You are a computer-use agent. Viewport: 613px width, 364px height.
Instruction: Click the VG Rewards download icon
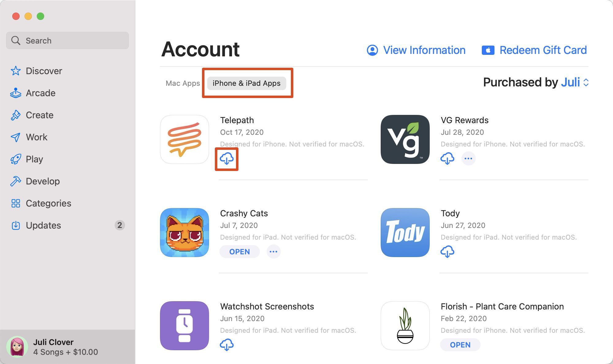pos(447,158)
